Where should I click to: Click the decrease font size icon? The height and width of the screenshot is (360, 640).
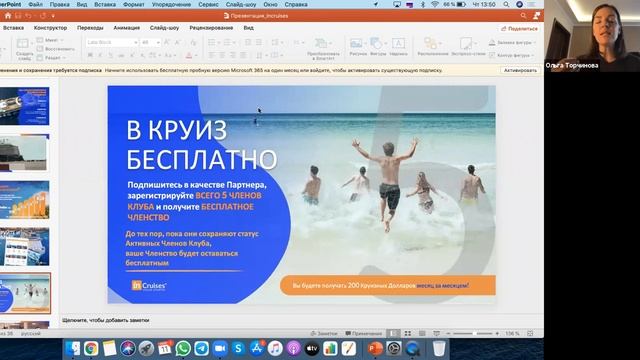pyautogui.click(x=177, y=42)
